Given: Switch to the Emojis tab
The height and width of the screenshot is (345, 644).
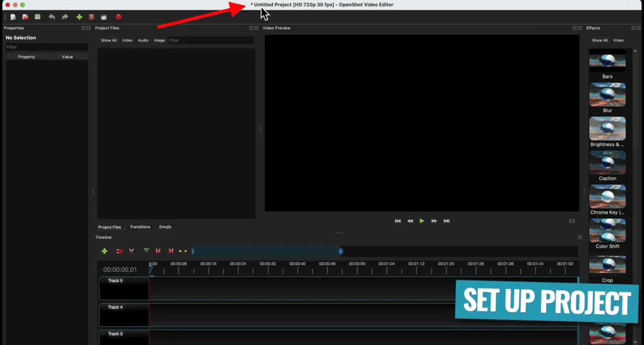Looking at the screenshot, I should pos(165,227).
